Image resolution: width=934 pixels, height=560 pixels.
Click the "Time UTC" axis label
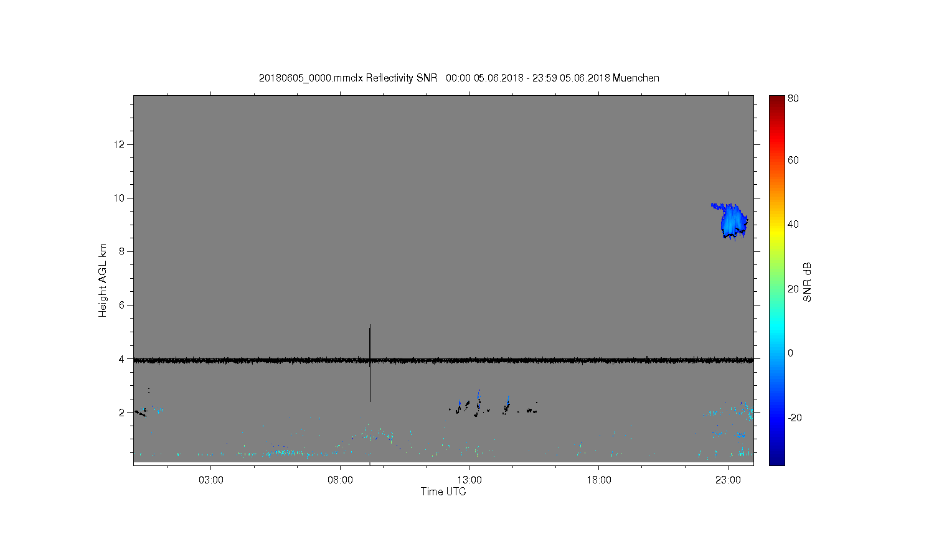[443, 492]
